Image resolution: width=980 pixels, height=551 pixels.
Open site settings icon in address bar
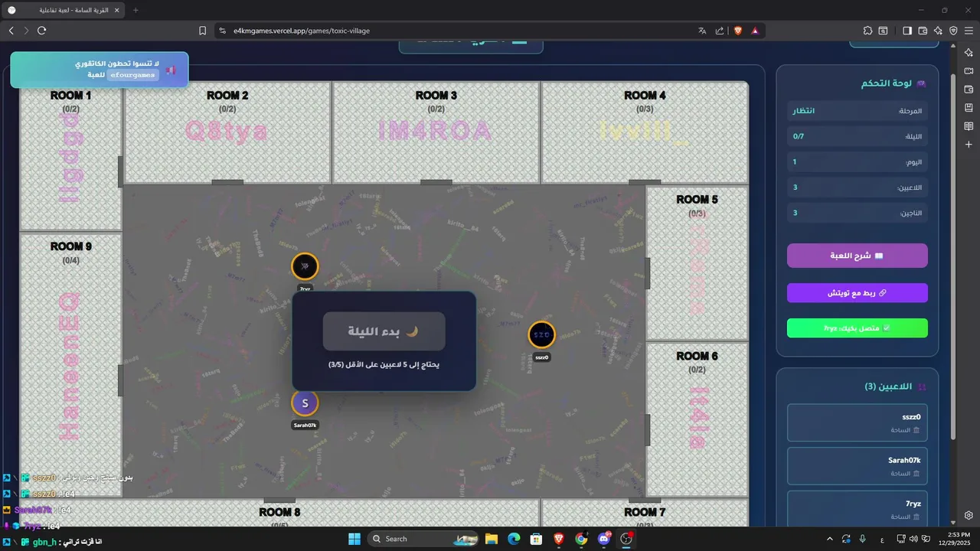point(223,31)
